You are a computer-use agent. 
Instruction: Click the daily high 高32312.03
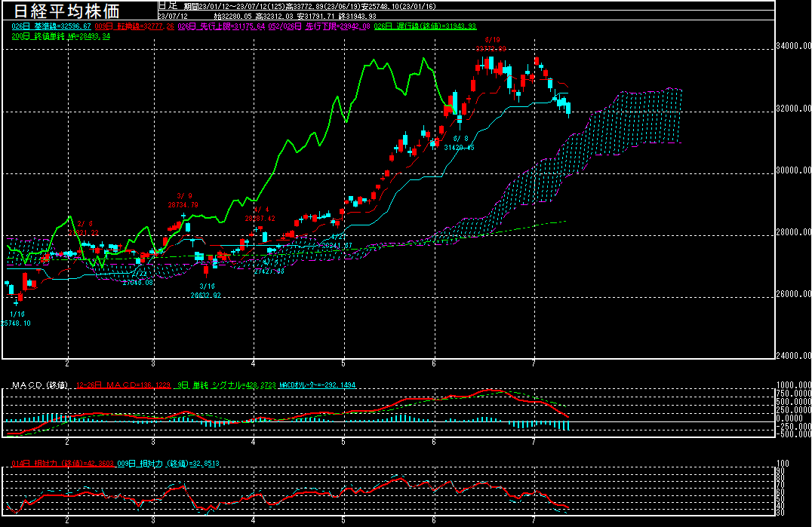(x=275, y=16)
